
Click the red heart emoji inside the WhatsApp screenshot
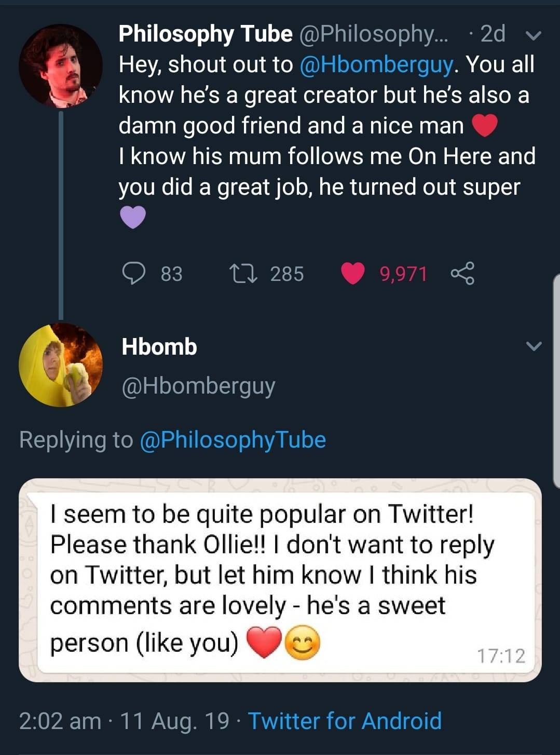click(x=265, y=644)
